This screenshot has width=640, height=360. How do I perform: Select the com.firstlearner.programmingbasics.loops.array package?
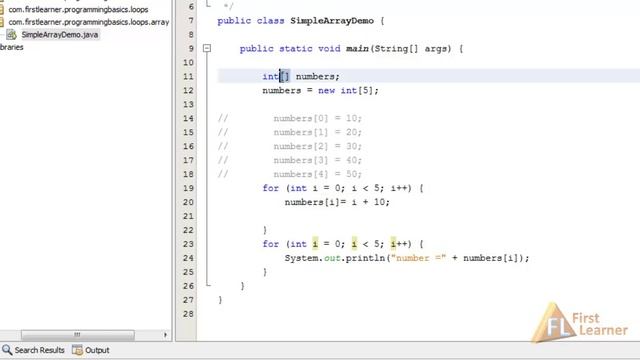click(89, 22)
